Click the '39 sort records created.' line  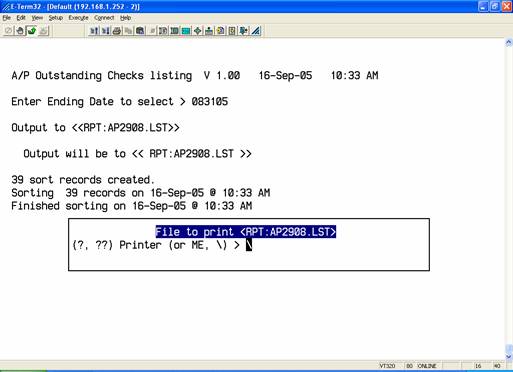(83, 180)
